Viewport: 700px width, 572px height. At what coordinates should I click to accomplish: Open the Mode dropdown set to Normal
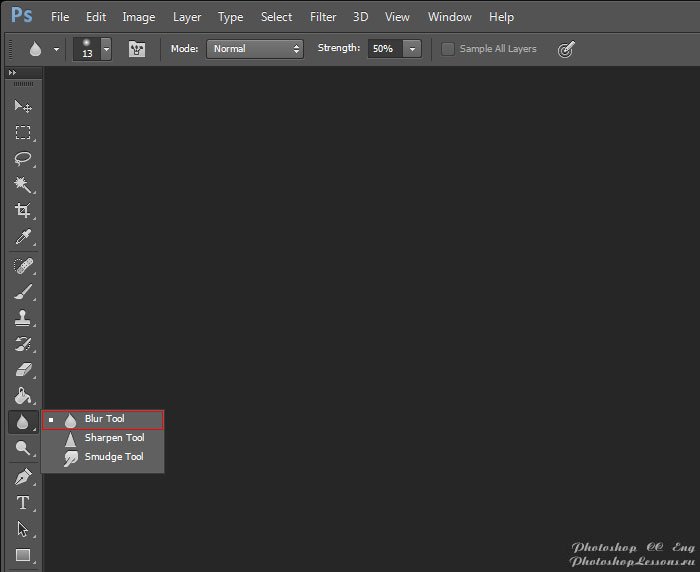click(x=254, y=48)
